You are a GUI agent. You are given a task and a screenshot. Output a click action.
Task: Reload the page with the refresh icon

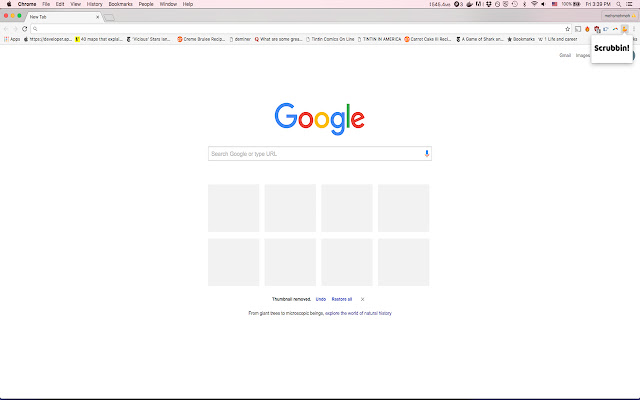(x=24, y=29)
